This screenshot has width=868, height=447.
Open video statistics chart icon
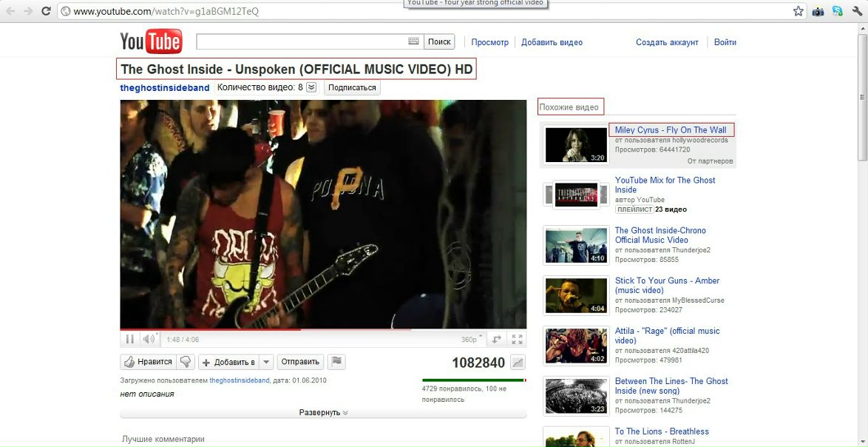coord(518,363)
